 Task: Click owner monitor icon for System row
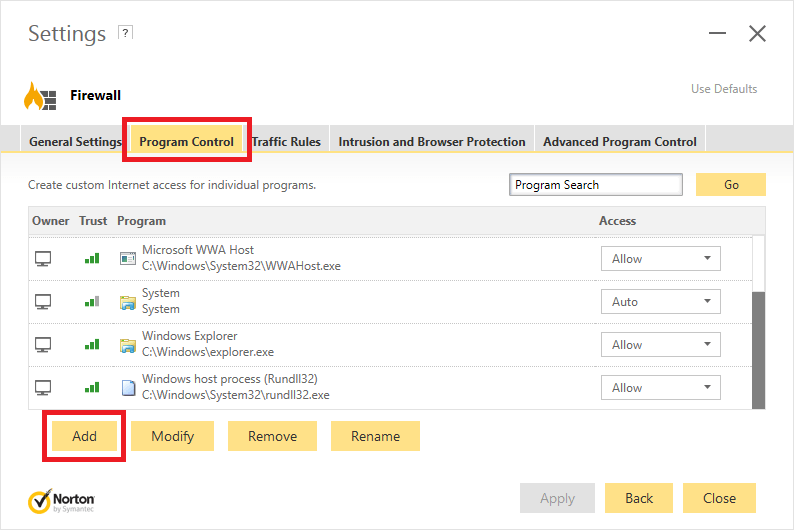pyautogui.click(x=43, y=302)
